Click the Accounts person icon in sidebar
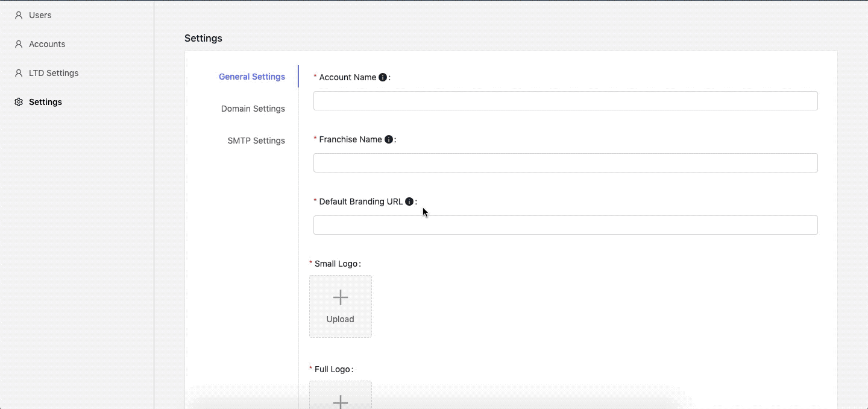This screenshot has height=409, width=868. click(x=19, y=44)
